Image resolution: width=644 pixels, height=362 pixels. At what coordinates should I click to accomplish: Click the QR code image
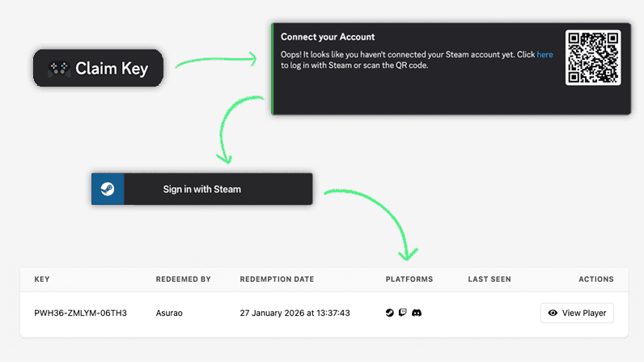point(593,57)
